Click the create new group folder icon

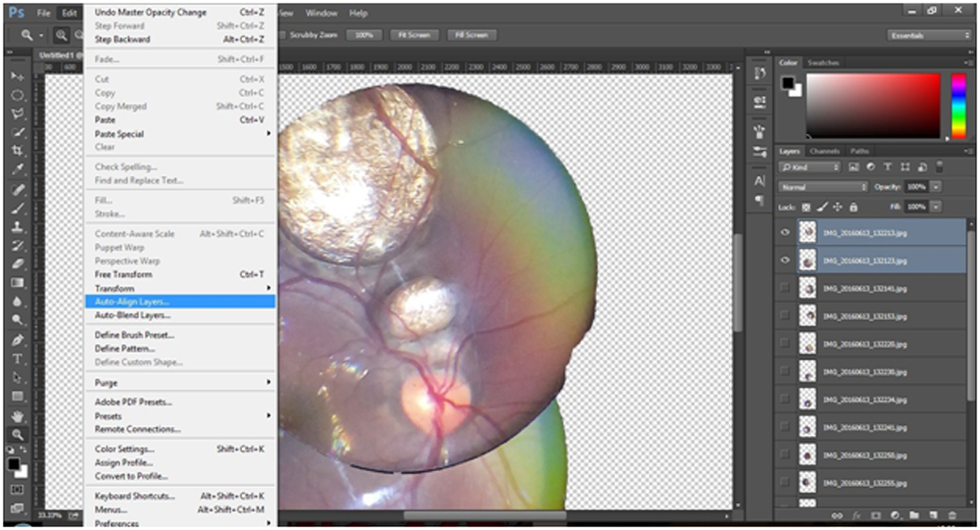tap(914, 515)
